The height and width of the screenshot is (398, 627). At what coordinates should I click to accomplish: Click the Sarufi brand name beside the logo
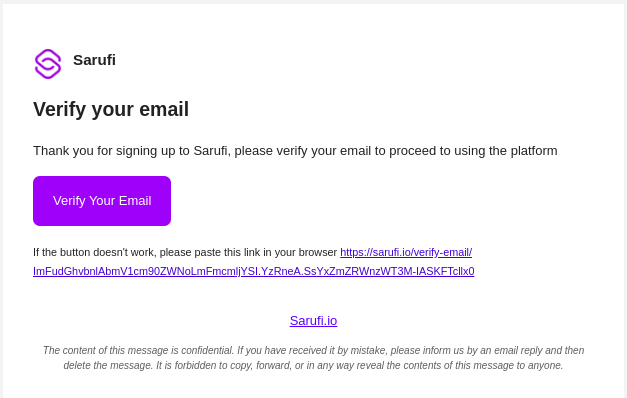coord(94,60)
